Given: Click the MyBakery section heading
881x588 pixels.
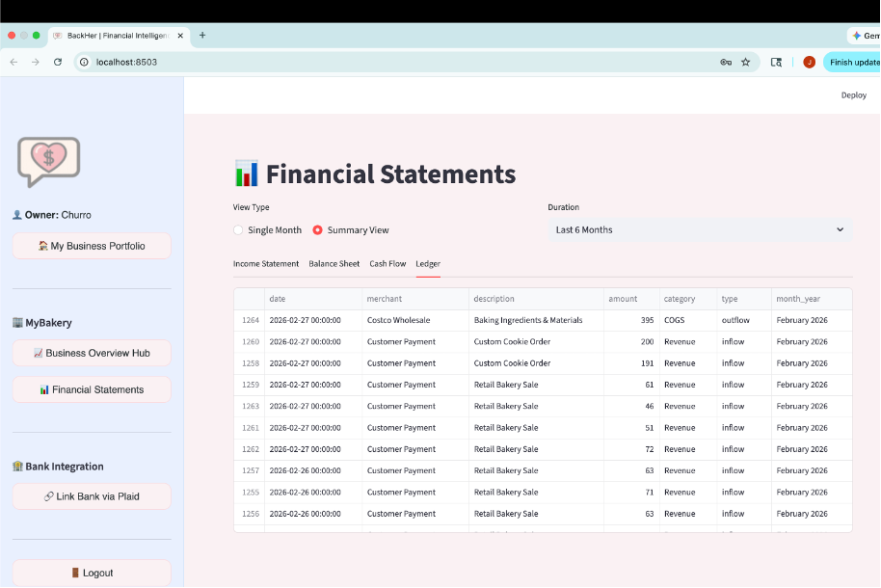Looking at the screenshot, I should point(42,323).
